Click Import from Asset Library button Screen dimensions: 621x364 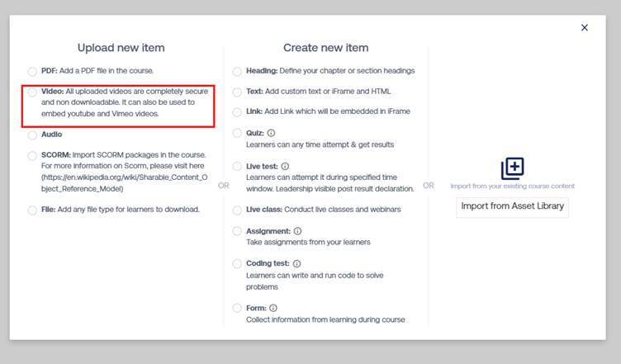512,206
